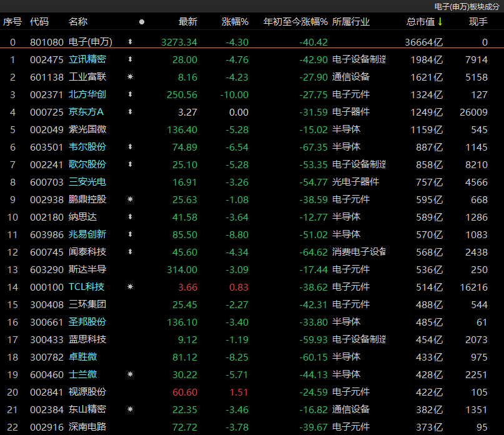Open stock 纳思达
This screenshot has height=435, width=504.
(x=82, y=216)
